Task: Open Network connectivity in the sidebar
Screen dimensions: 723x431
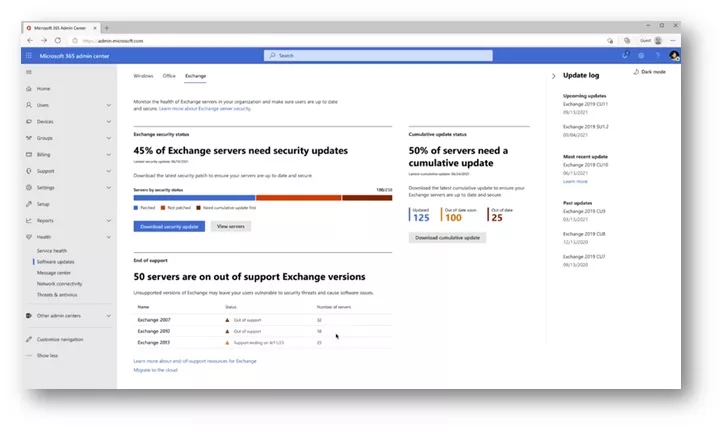Action: pyautogui.click(x=59, y=284)
